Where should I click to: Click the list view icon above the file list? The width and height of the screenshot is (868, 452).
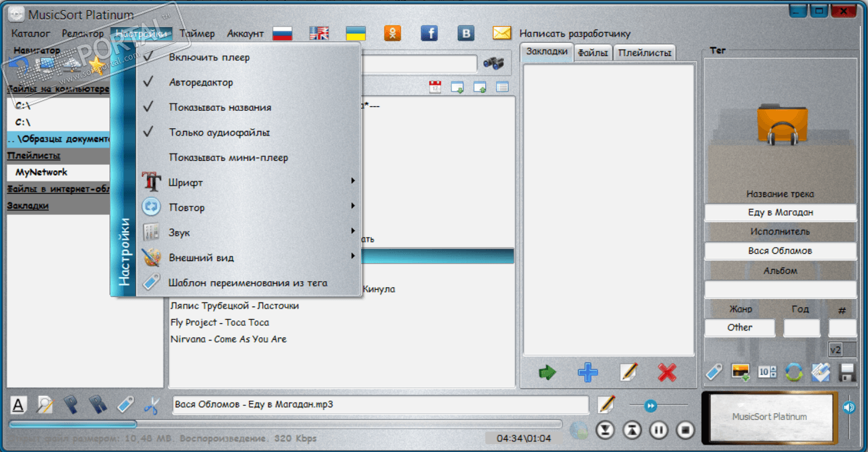coord(503,86)
